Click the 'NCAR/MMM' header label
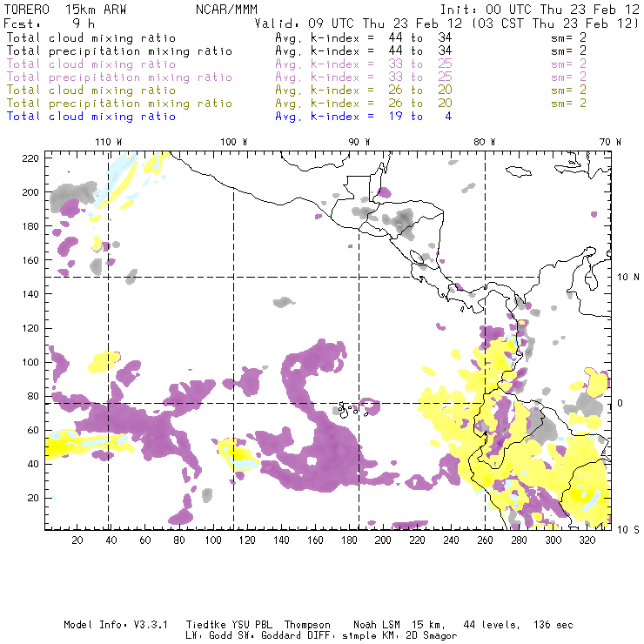Image resolution: width=644 pixels, height=644 pixels. coord(226,10)
